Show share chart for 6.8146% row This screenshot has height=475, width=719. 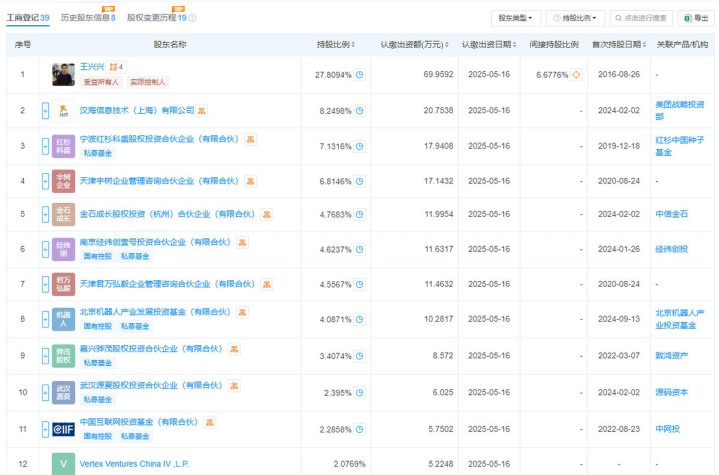point(360,181)
